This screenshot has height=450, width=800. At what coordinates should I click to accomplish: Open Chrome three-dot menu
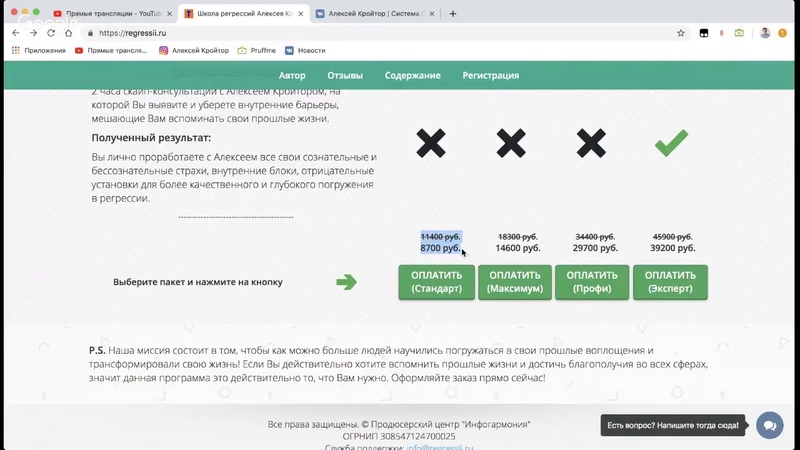pos(784,33)
